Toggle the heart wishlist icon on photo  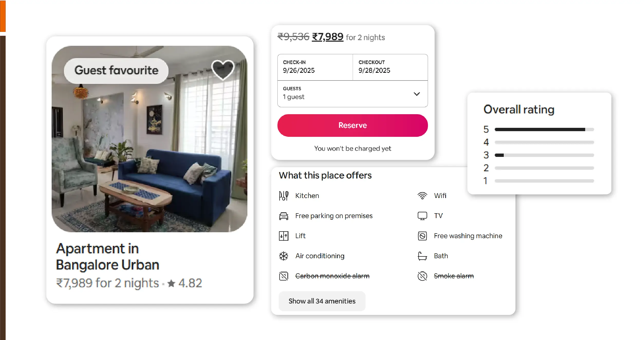tap(222, 70)
